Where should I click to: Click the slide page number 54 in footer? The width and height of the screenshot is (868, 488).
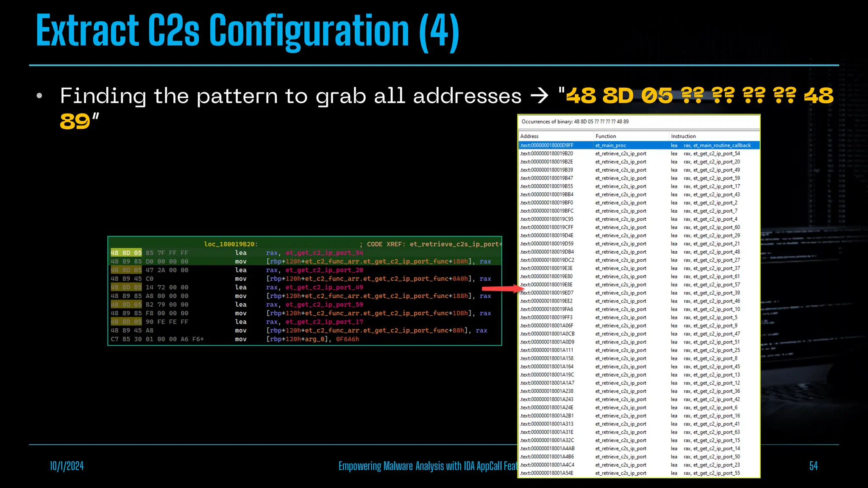(813, 466)
